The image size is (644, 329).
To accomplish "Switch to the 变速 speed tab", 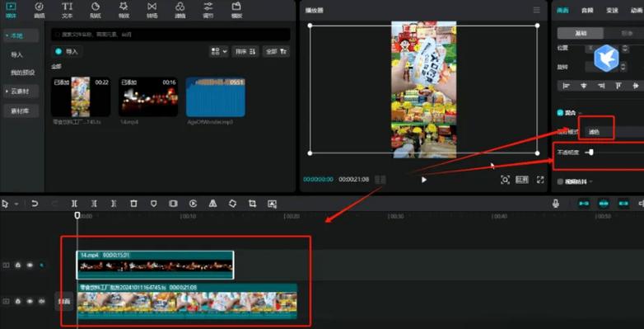I will [x=612, y=10].
